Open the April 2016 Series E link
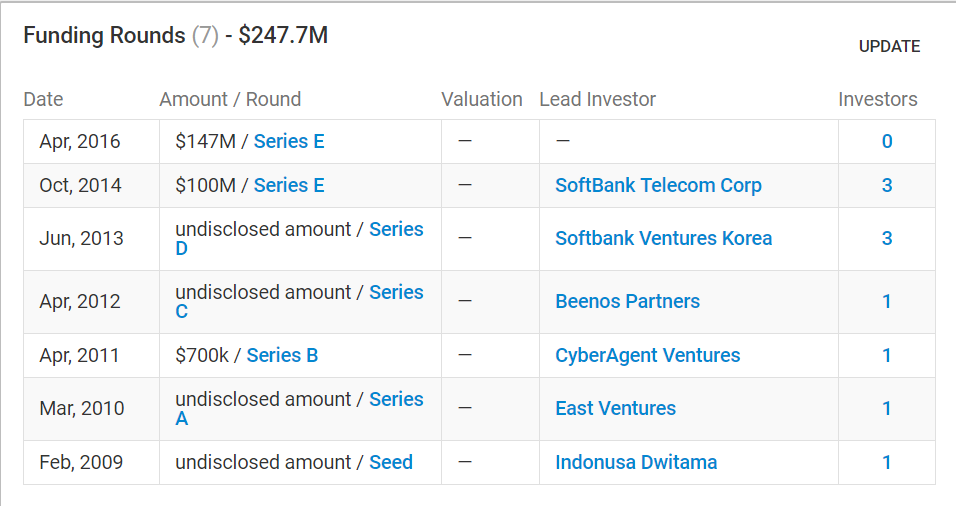956x506 pixels. (289, 142)
